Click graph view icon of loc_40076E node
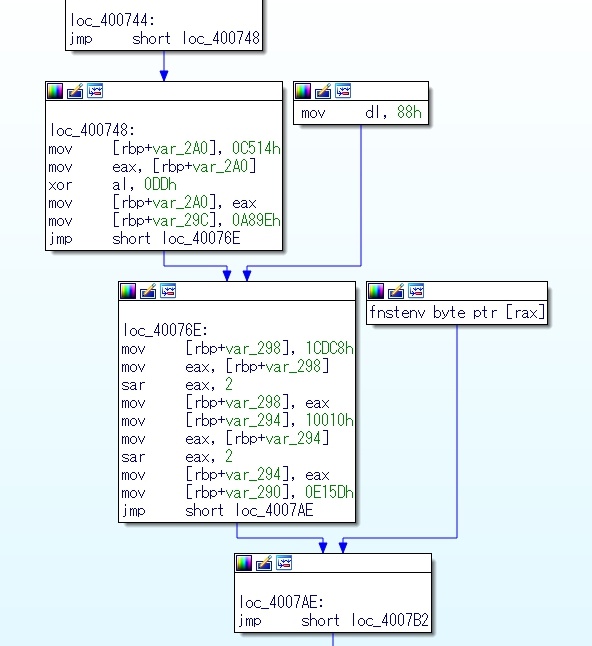 168,291
